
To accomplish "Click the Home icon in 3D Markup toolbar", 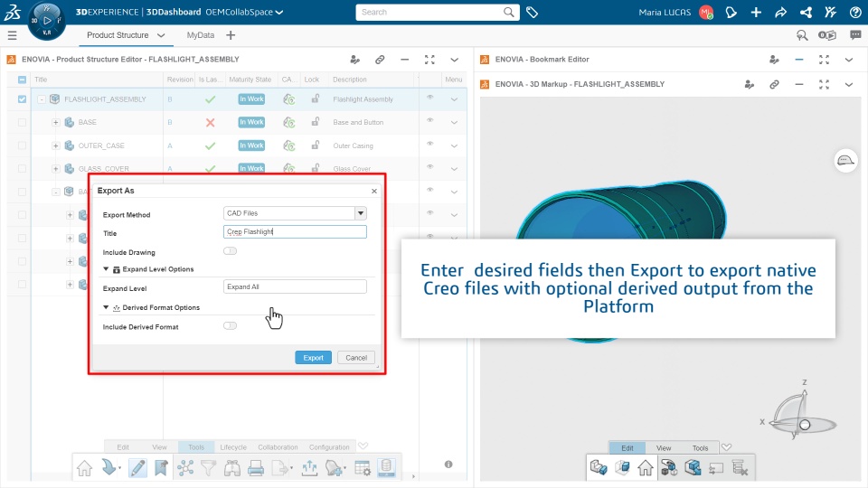I will (646, 468).
